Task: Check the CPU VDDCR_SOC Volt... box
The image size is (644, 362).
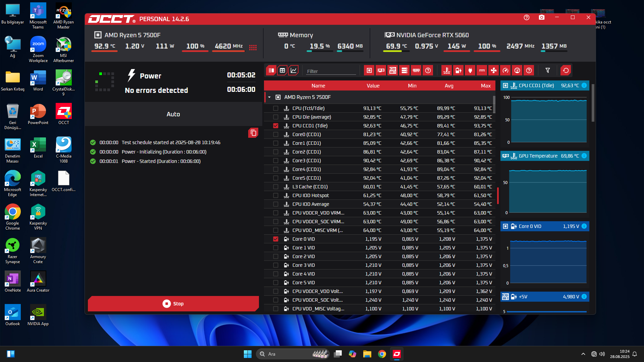Action: [276, 300]
